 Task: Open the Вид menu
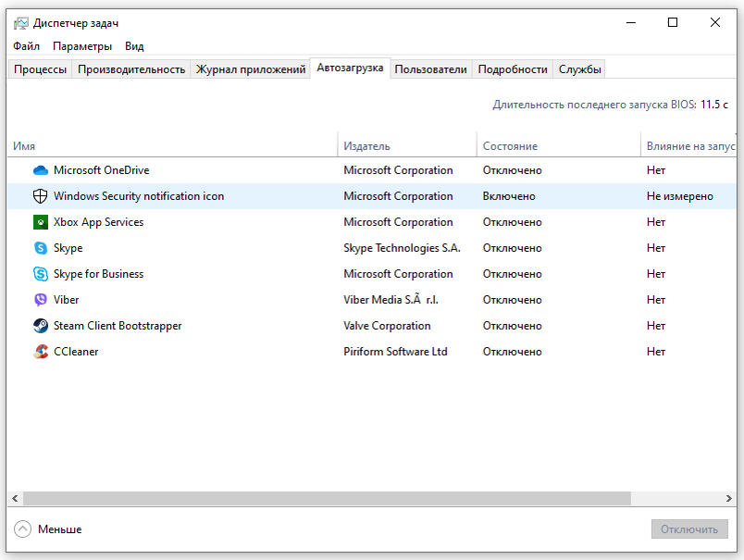pos(134,46)
